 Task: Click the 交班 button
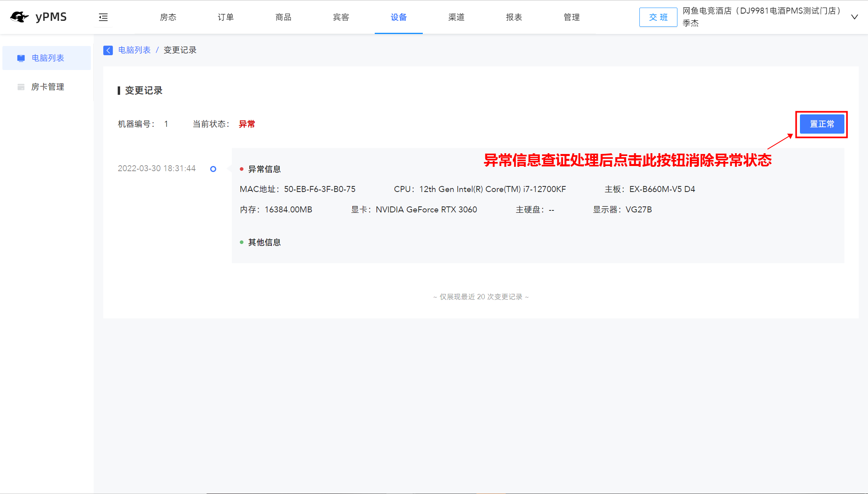pyautogui.click(x=658, y=17)
